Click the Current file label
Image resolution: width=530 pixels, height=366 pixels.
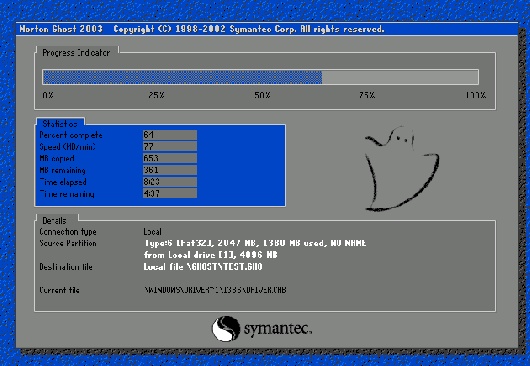click(59, 290)
